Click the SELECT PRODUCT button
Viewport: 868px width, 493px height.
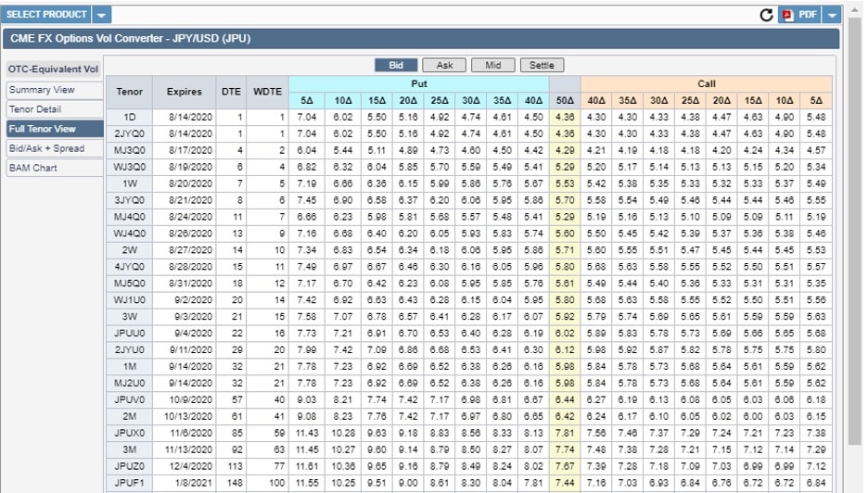coord(46,15)
